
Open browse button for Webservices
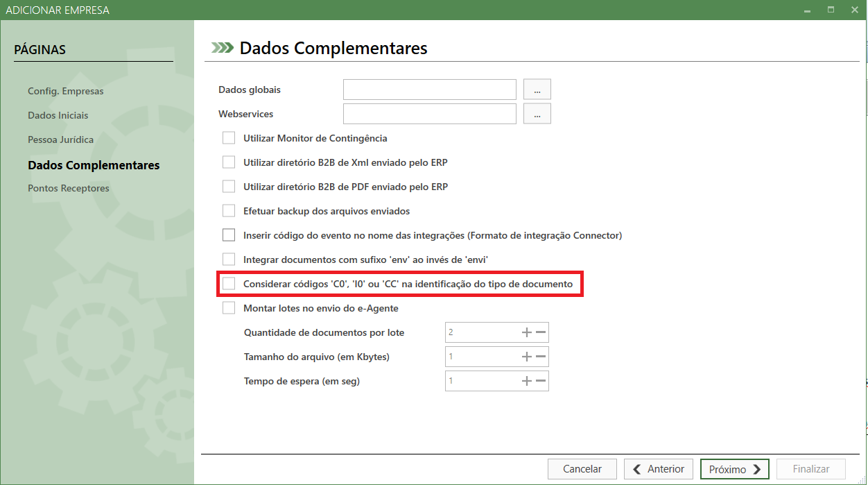click(537, 114)
